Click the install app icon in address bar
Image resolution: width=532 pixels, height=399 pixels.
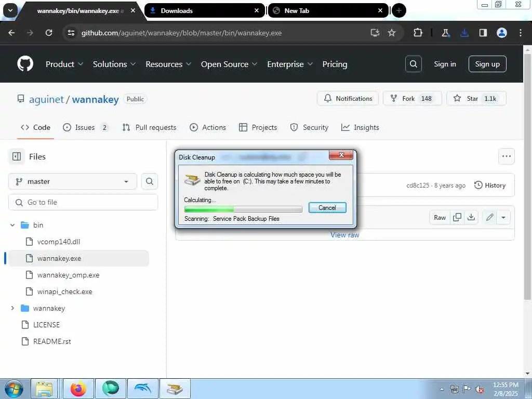[x=375, y=33]
